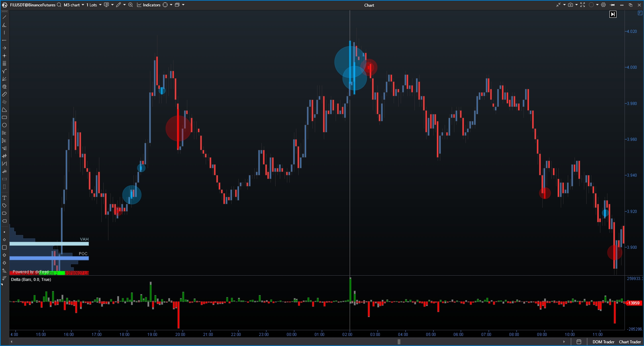Click the horizontal chart scrollbar handle
This screenshot has height=346, width=644.
pos(399,342)
